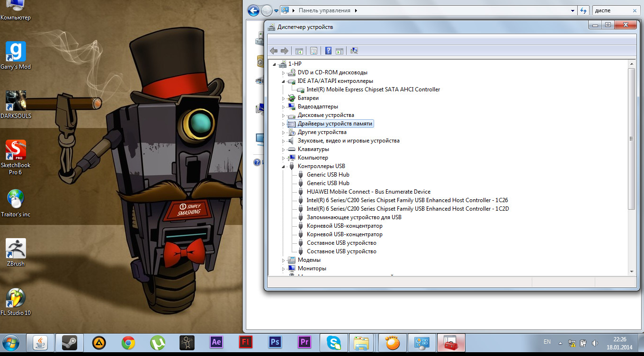Select Запоминающее устройство для USB

(354, 217)
